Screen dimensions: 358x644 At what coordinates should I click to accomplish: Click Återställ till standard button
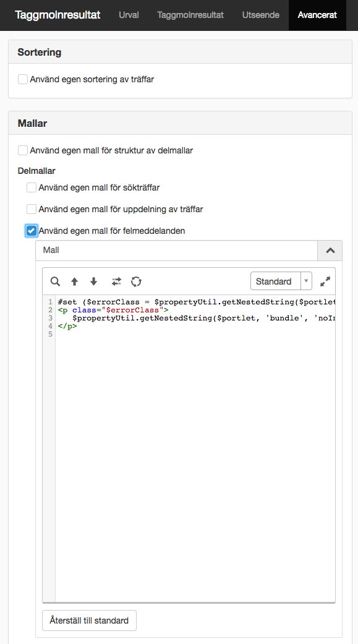click(x=89, y=620)
